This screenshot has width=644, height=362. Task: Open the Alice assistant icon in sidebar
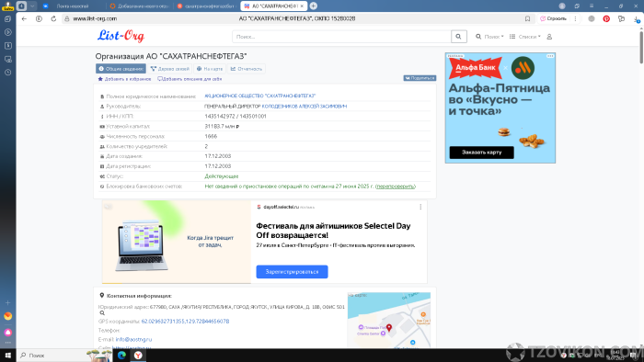click(x=7, y=333)
